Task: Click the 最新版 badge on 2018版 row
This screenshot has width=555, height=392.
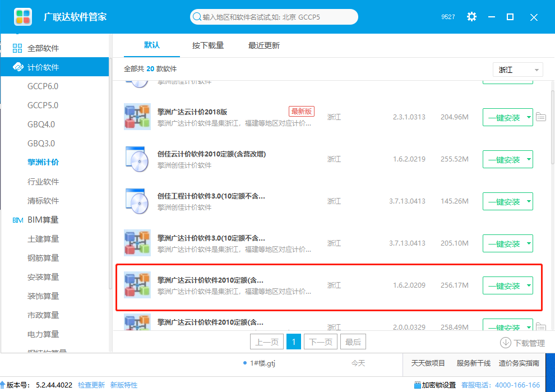Action: pyautogui.click(x=302, y=111)
